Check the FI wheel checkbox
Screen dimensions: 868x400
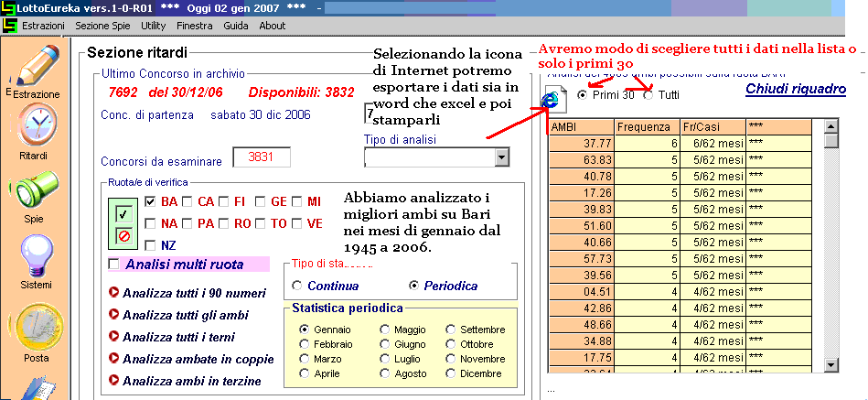(x=224, y=201)
